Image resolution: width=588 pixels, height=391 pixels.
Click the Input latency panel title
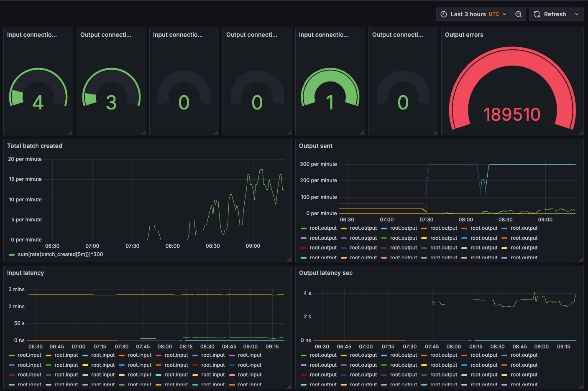pyautogui.click(x=26, y=273)
